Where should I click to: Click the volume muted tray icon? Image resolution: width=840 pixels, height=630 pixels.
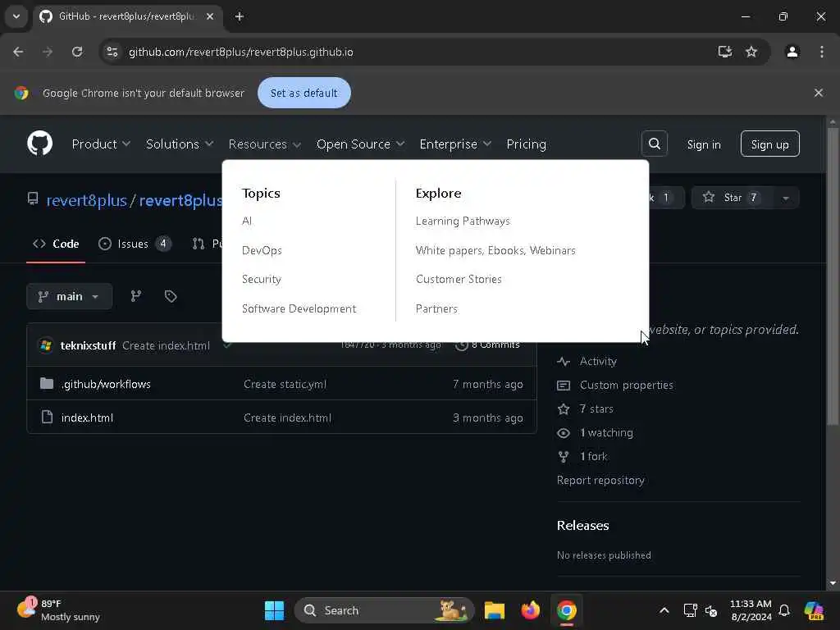711,610
